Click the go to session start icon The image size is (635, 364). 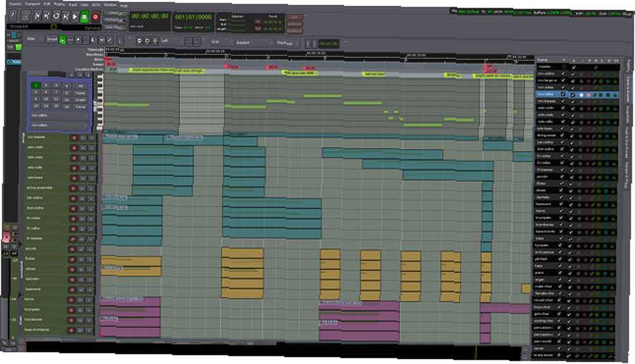pos(37,16)
